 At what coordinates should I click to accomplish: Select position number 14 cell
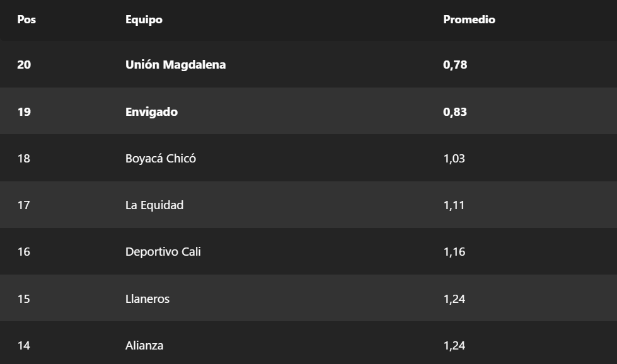(23, 346)
